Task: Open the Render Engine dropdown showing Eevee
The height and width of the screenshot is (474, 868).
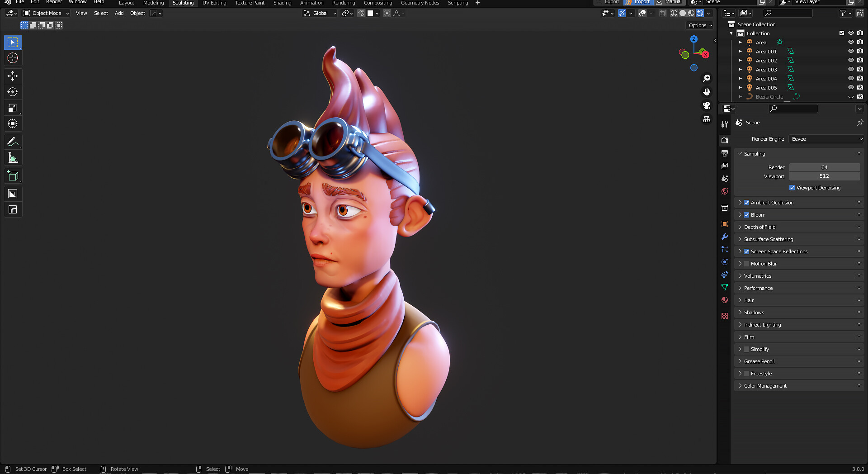Action: (826, 139)
